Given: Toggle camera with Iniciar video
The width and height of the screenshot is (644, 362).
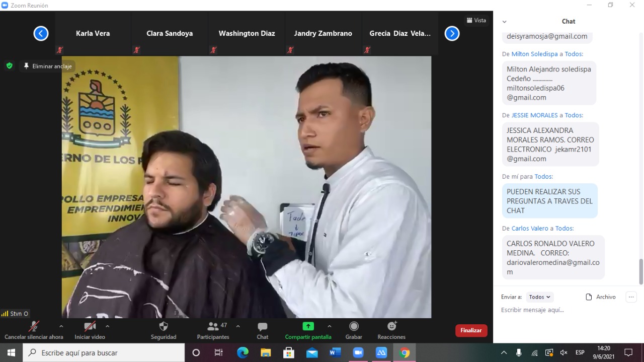Looking at the screenshot, I should tap(90, 330).
